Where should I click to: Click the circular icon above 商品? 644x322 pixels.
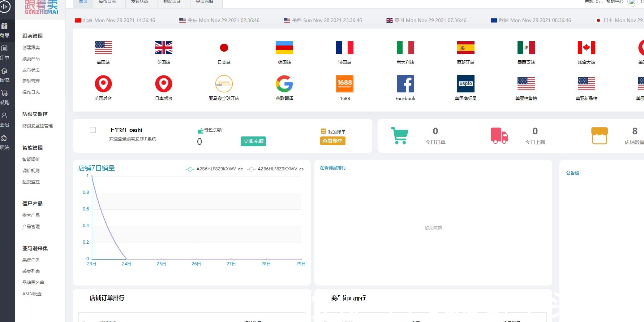click(x=5, y=7)
